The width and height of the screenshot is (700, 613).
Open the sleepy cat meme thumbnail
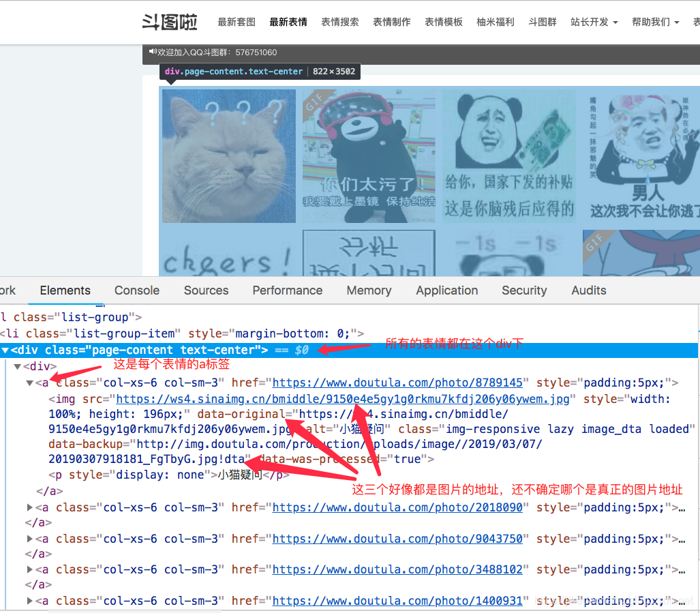[228, 156]
